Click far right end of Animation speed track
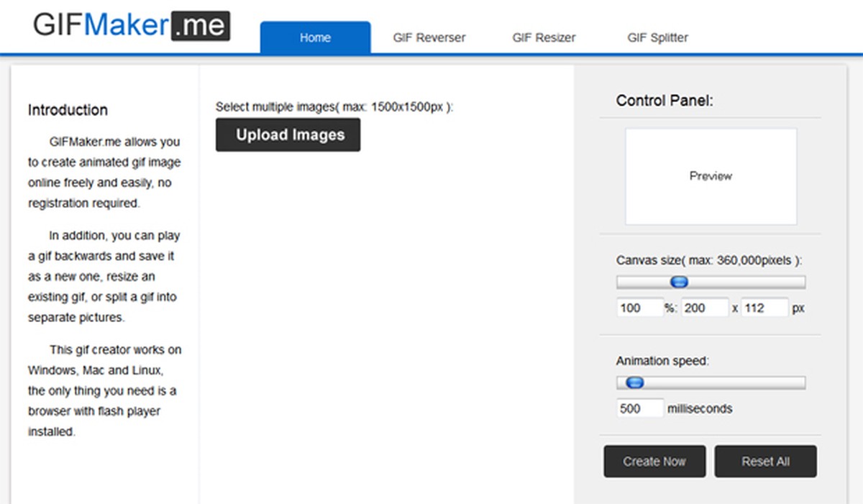 [x=801, y=383]
